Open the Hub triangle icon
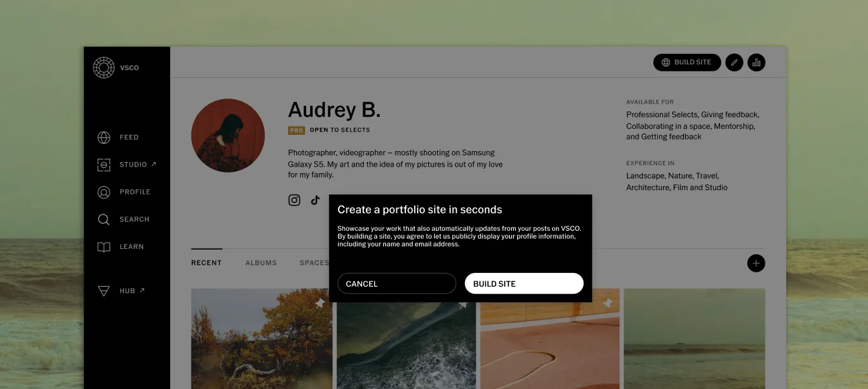868x389 pixels. (104, 291)
